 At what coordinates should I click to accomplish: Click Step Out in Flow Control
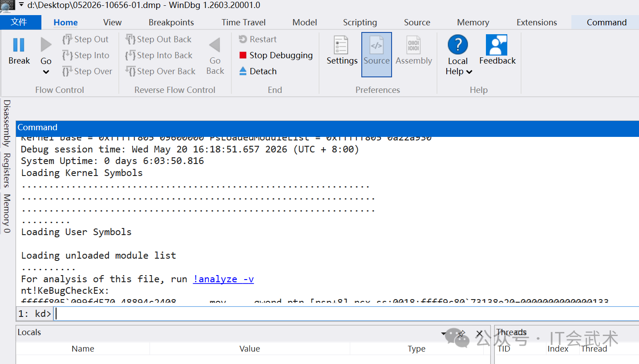tap(85, 40)
